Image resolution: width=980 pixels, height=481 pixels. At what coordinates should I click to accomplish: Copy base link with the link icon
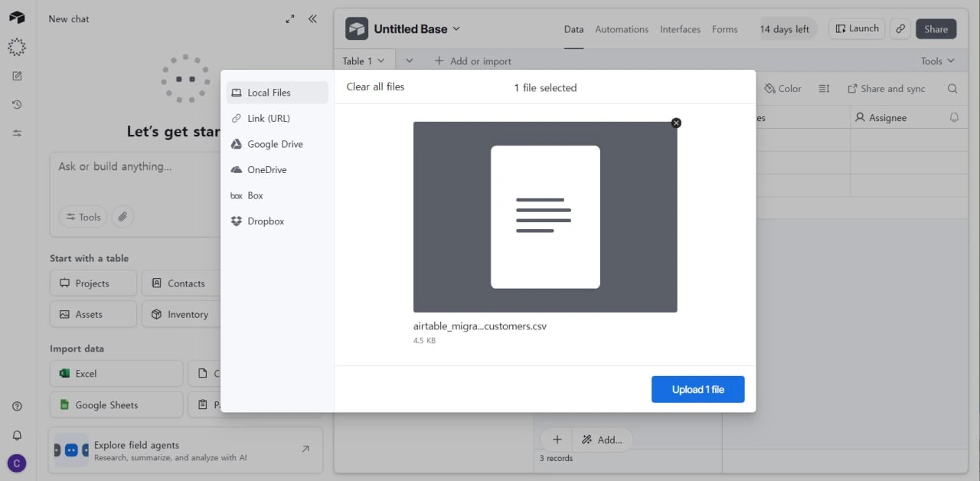[900, 29]
